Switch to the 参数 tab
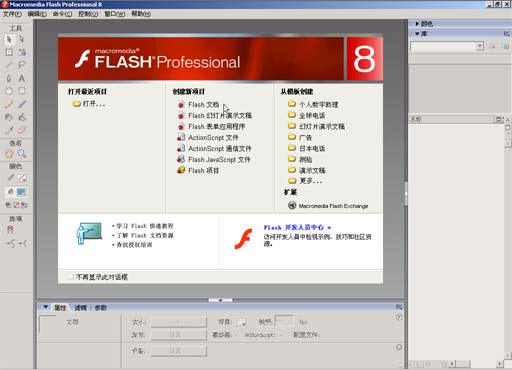 101,308
